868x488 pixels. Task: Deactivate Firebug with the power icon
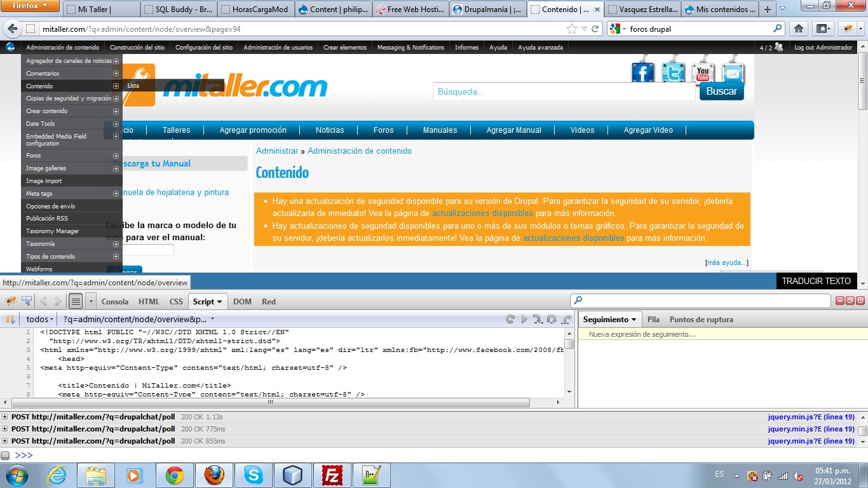(860, 301)
